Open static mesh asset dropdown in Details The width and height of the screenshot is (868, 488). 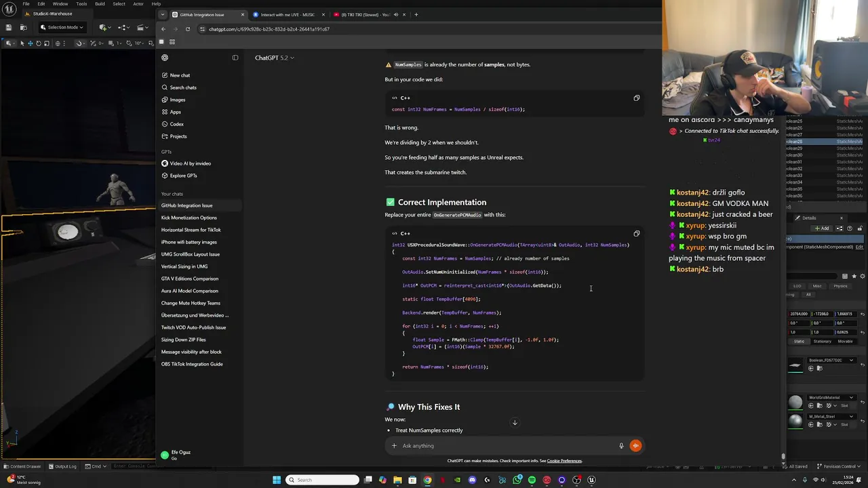point(831,361)
